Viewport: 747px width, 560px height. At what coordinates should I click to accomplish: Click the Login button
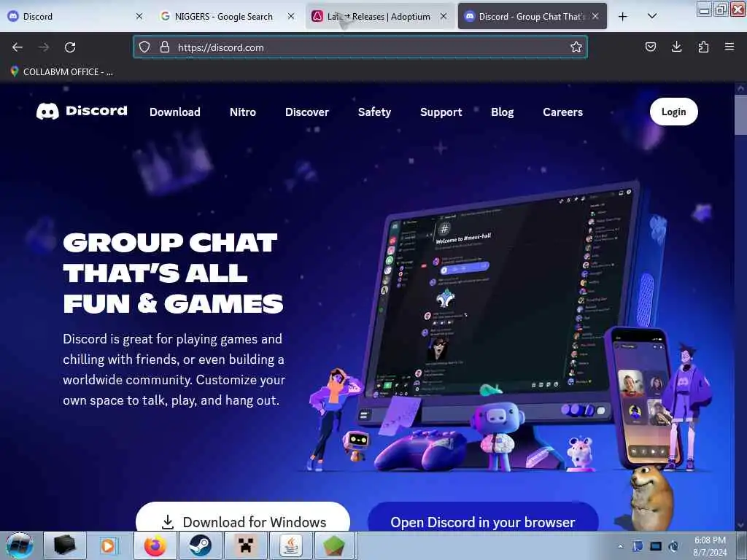coord(673,112)
